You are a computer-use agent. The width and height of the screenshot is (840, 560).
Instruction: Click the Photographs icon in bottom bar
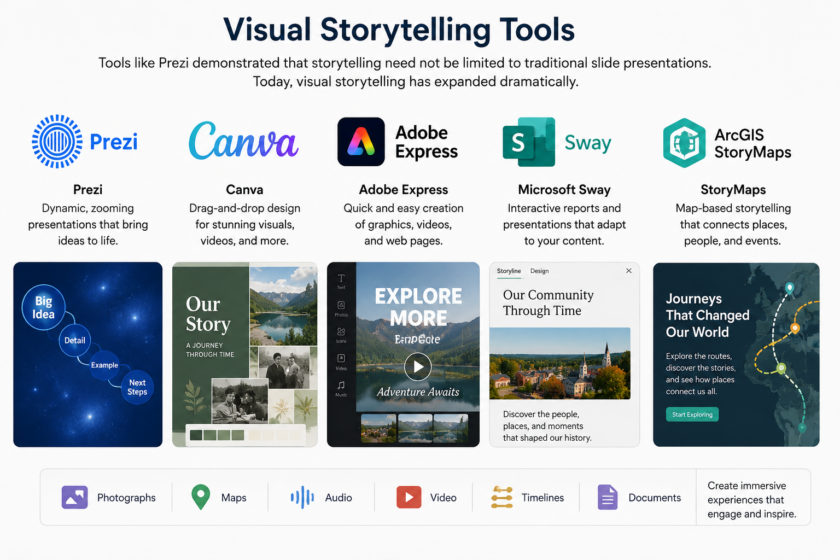pyautogui.click(x=74, y=497)
